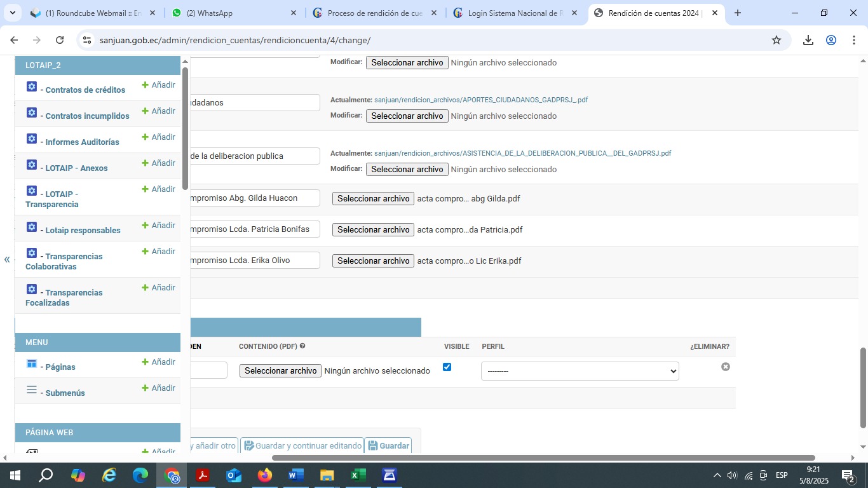This screenshot has height=488, width=868.
Task: Open the APORTES_CIUDADANOS_GADPRSJ pdf link
Action: tap(480, 100)
